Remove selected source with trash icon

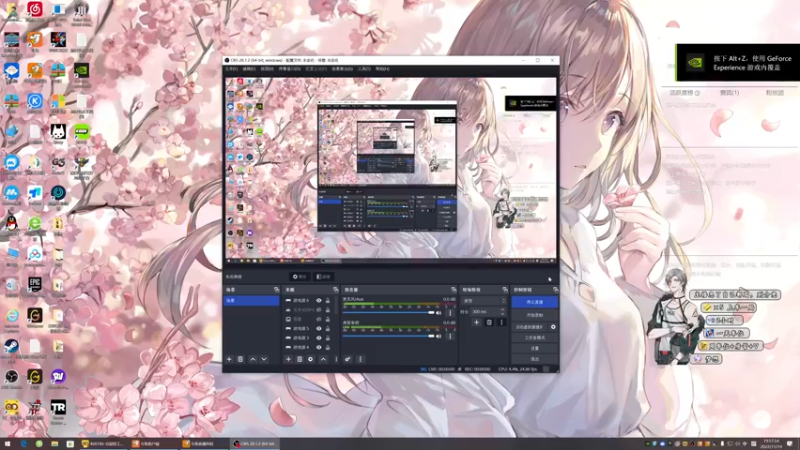click(x=299, y=359)
